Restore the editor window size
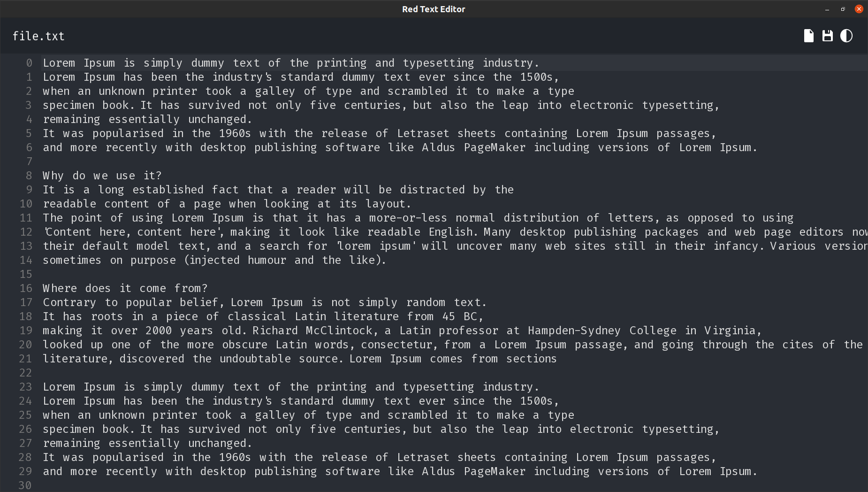Screen dimensions: 868x492 point(843,9)
